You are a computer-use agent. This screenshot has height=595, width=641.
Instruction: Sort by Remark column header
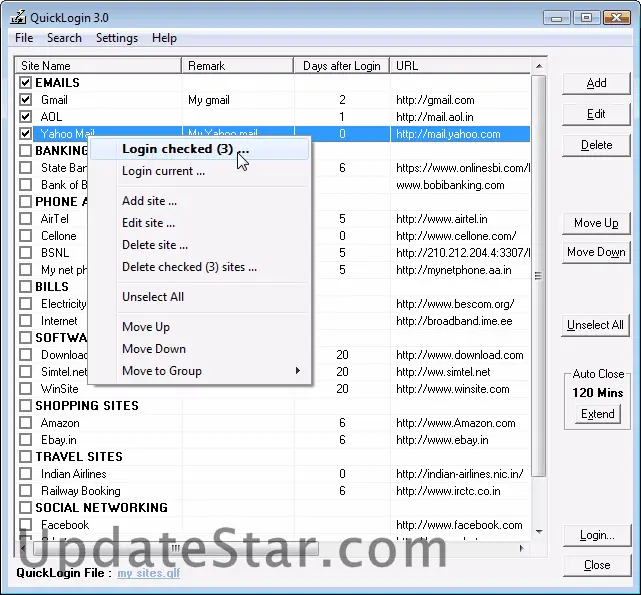[238, 66]
